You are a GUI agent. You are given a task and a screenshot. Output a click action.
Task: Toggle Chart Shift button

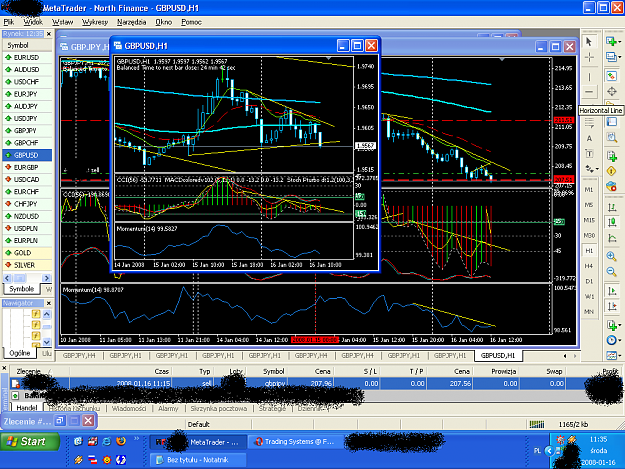tap(611, 306)
